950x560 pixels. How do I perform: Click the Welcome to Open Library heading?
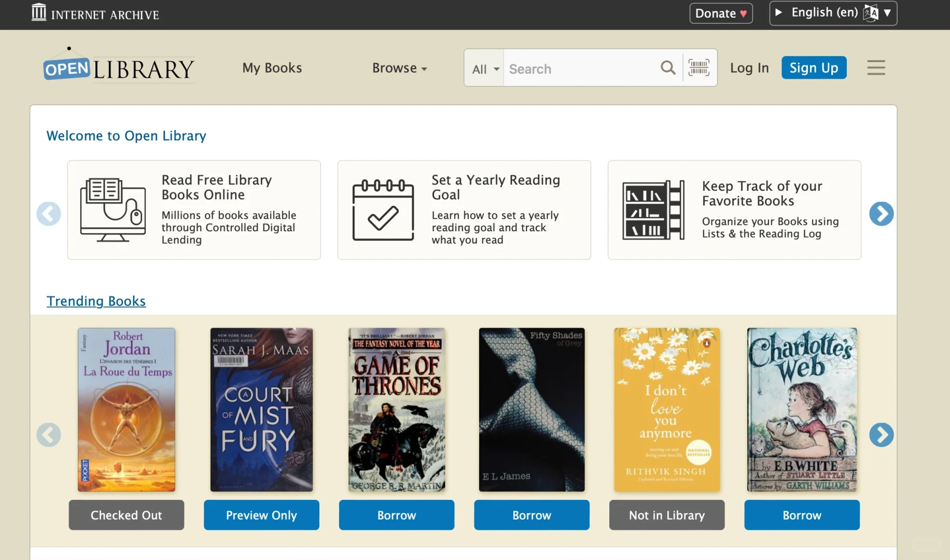pos(126,136)
